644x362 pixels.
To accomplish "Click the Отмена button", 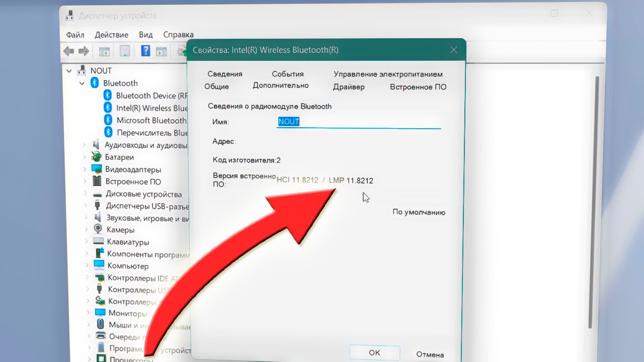I will 430,354.
